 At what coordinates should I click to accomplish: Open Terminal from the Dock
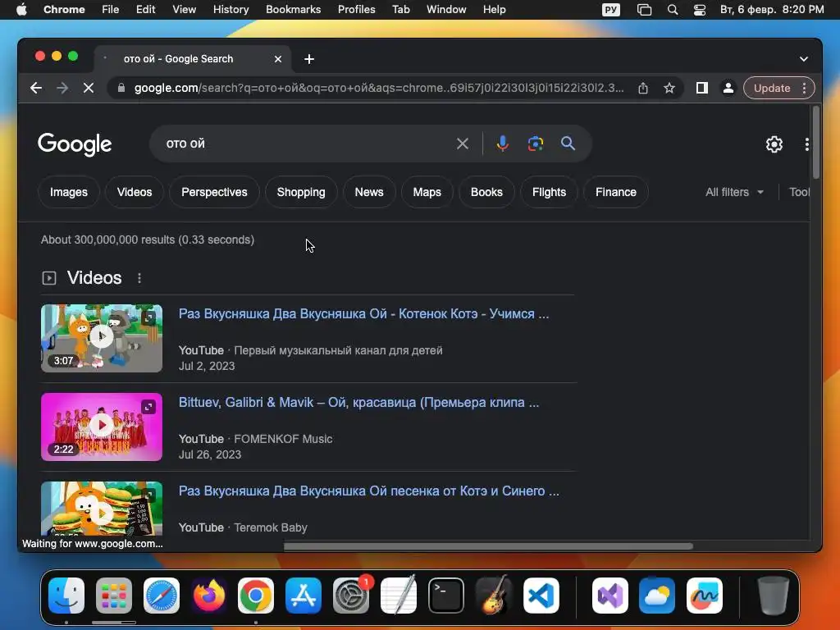click(445, 596)
